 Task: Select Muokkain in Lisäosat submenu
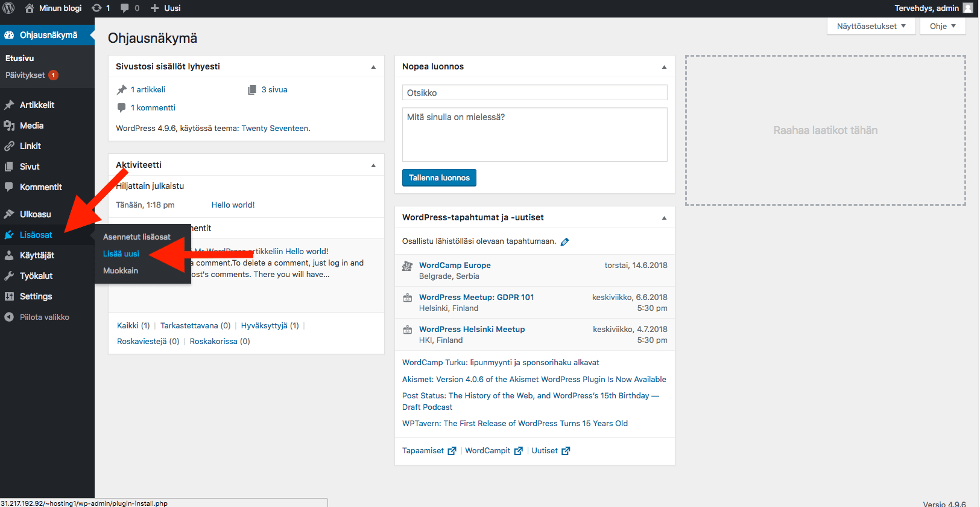(x=121, y=270)
